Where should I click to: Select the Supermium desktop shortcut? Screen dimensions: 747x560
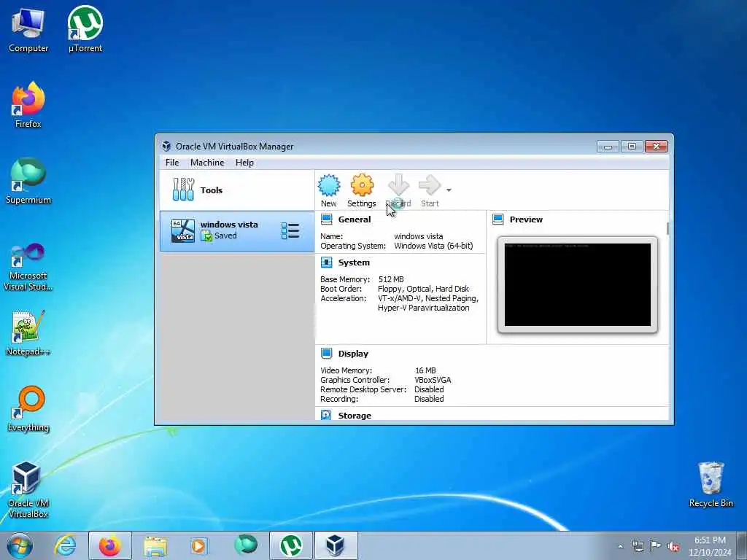tap(28, 181)
